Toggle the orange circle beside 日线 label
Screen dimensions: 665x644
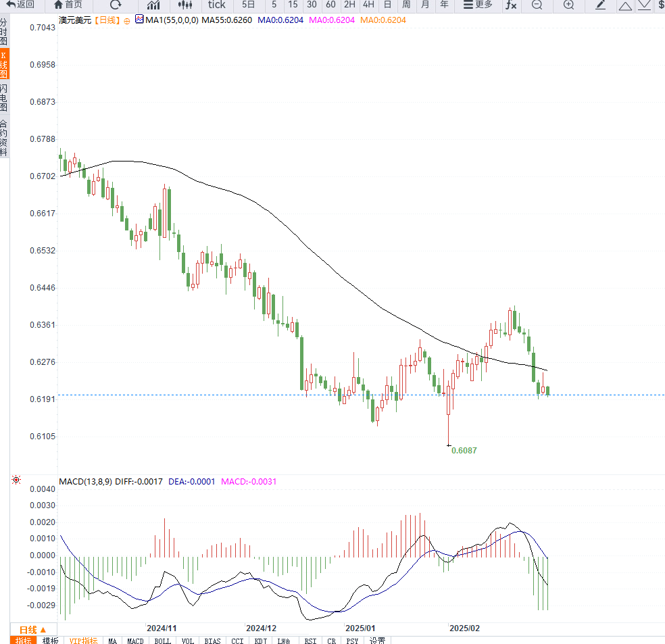(127, 21)
